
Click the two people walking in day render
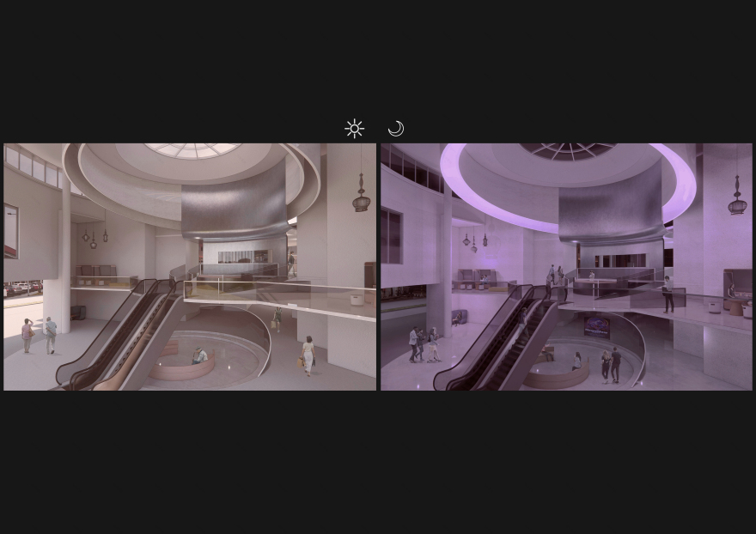click(x=39, y=335)
